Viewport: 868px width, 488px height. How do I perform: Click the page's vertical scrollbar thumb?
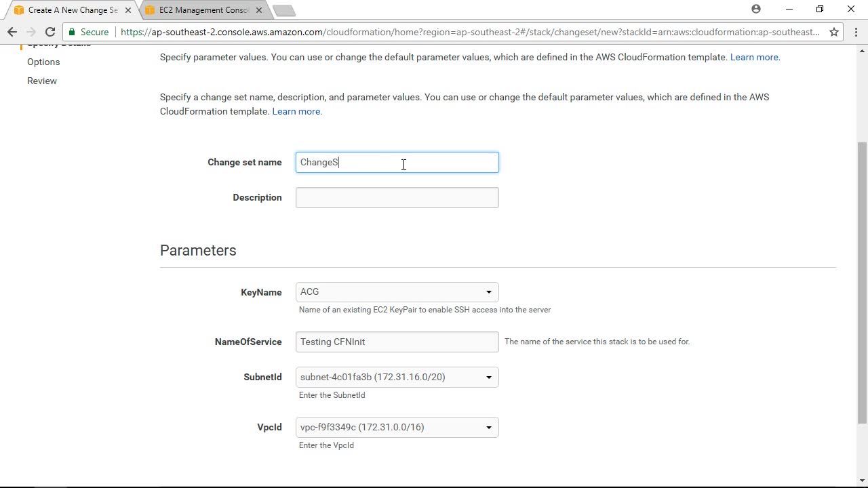[863, 281]
